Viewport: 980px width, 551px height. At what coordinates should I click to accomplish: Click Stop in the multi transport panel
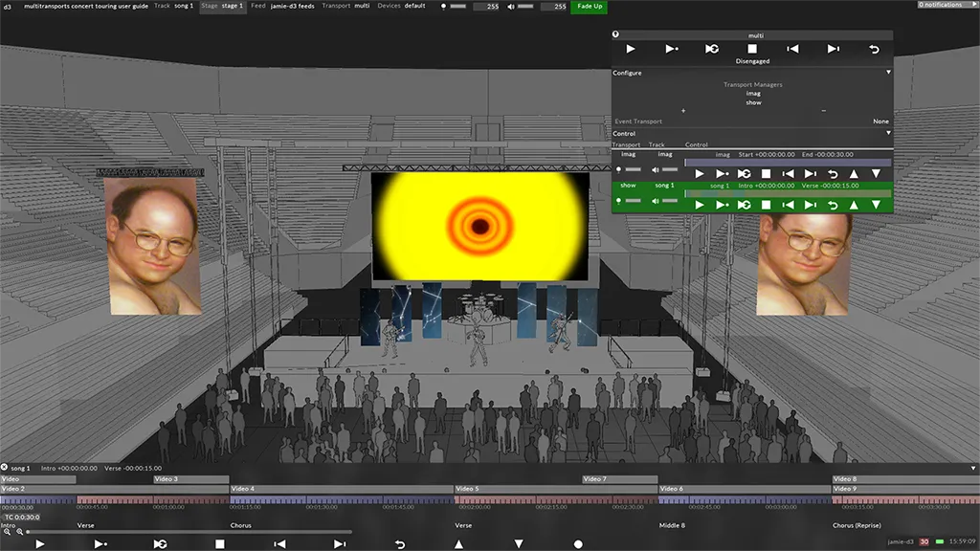tap(752, 49)
